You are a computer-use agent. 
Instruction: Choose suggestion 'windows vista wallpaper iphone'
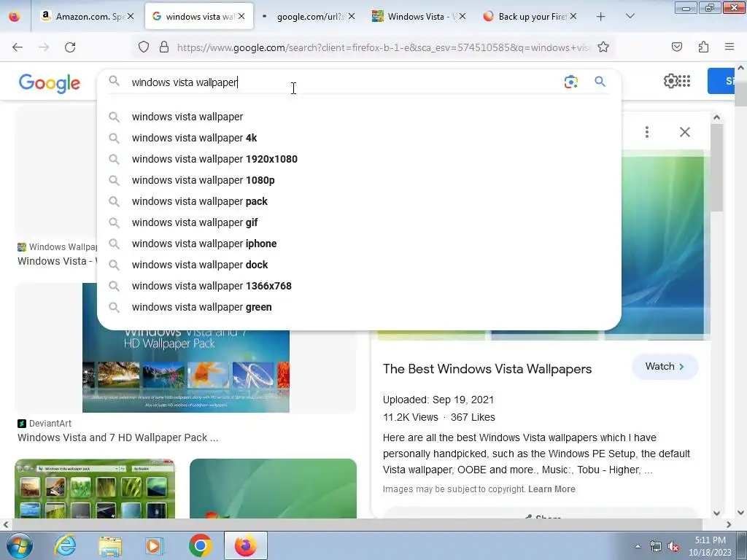(x=359, y=244)
